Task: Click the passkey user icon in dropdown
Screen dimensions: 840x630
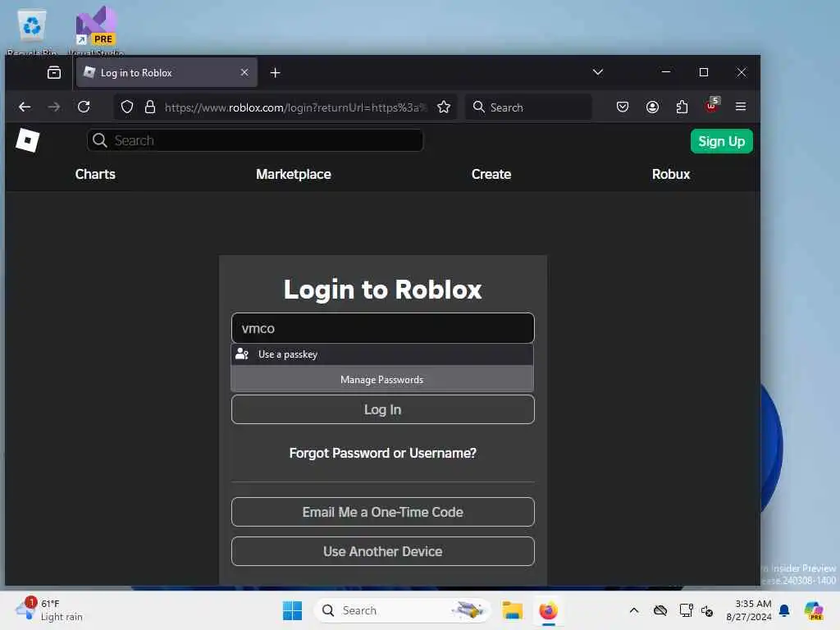Action: [242, 354]
